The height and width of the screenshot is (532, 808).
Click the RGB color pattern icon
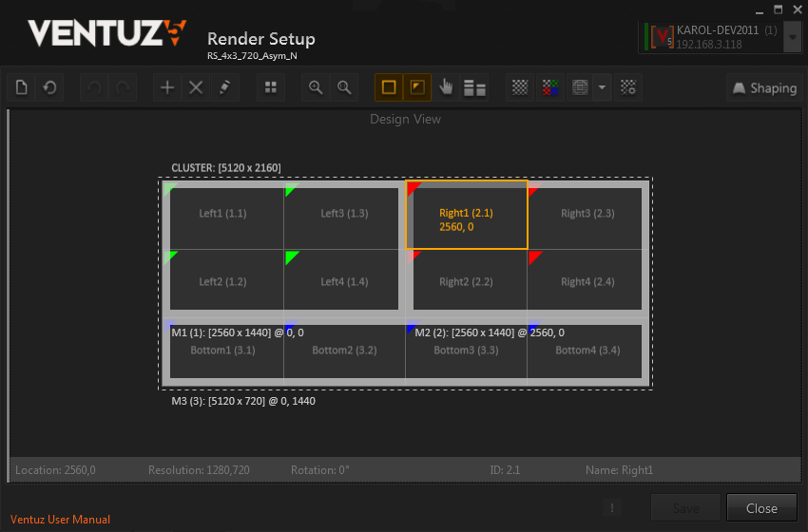click(549, 87)
